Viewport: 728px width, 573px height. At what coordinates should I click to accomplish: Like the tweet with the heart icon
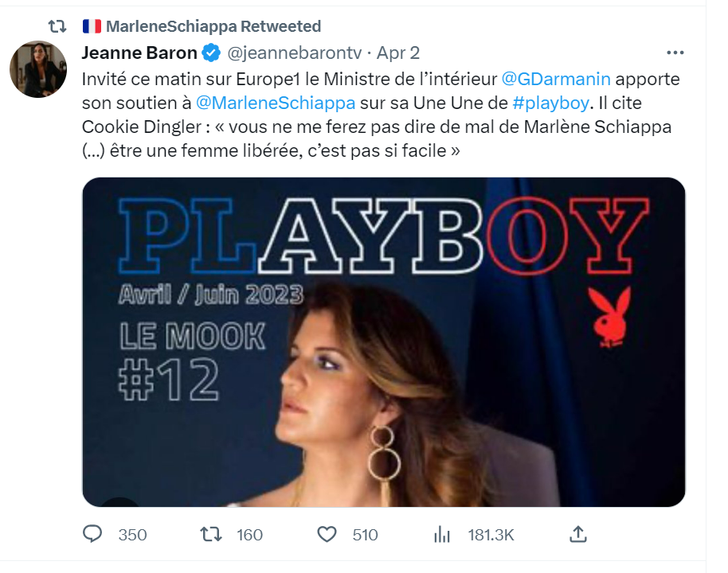click(327, 534)
